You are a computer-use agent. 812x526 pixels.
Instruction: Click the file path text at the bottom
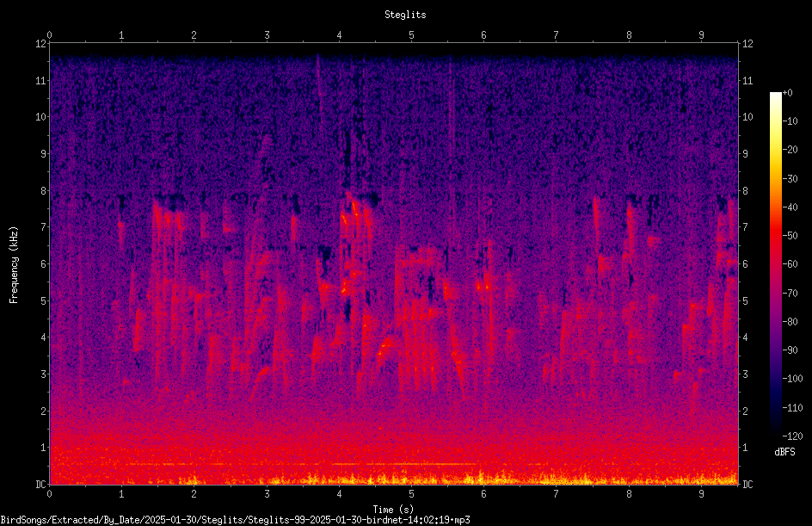pos(235,520)
